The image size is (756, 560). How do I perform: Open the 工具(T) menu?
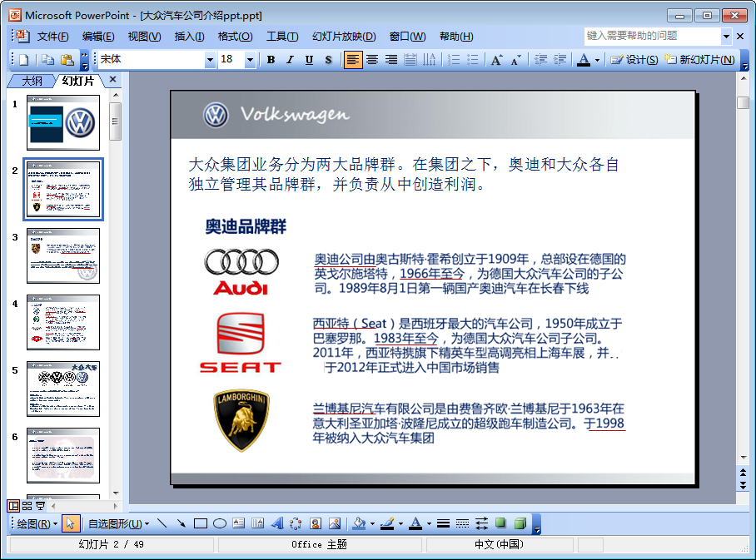(x=282, y=37)
